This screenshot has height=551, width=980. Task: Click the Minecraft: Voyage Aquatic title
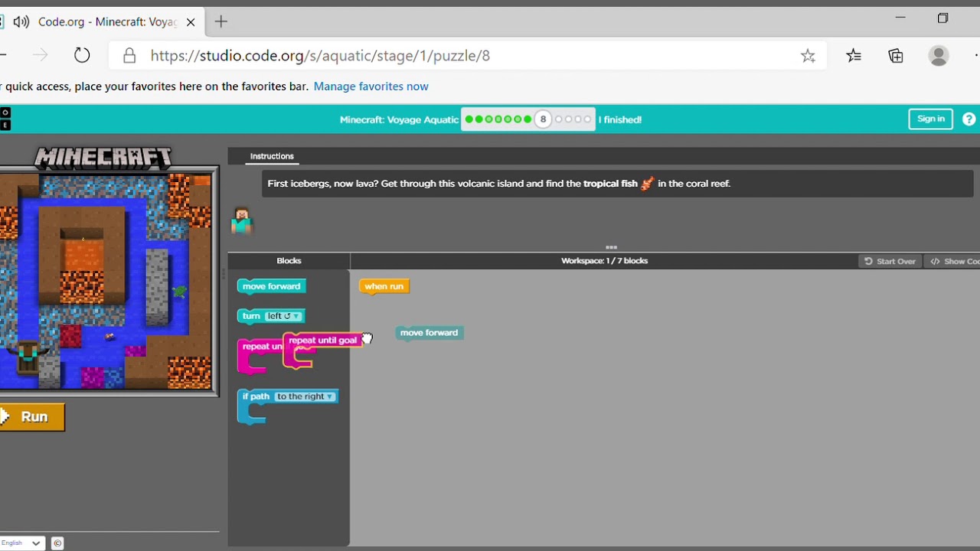[x=399, y=119]
